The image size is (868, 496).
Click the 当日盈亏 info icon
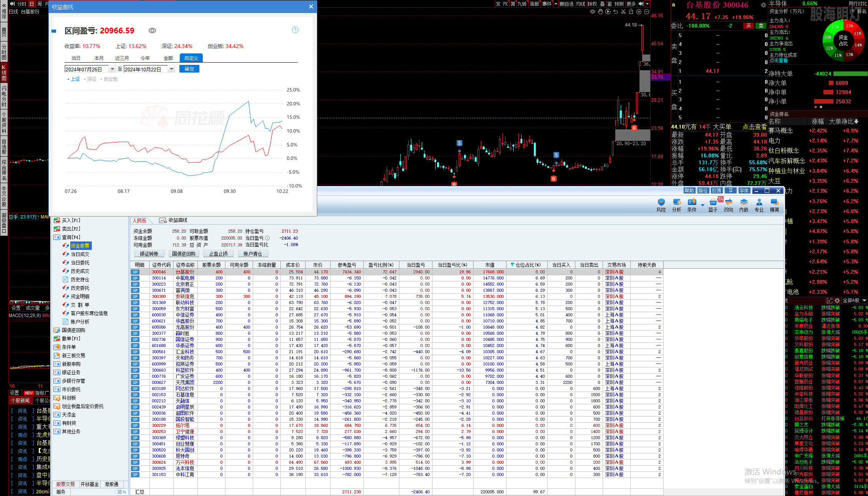click(x=267, y=238)
